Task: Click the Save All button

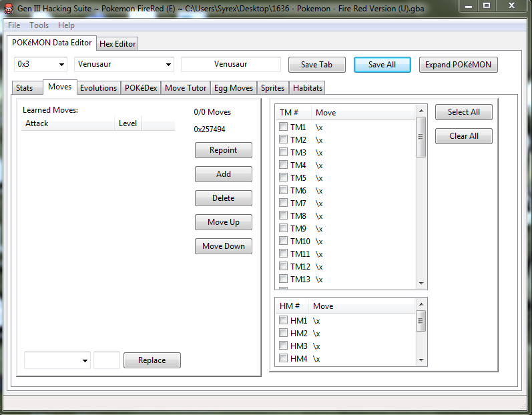Action: click(382, 65)
